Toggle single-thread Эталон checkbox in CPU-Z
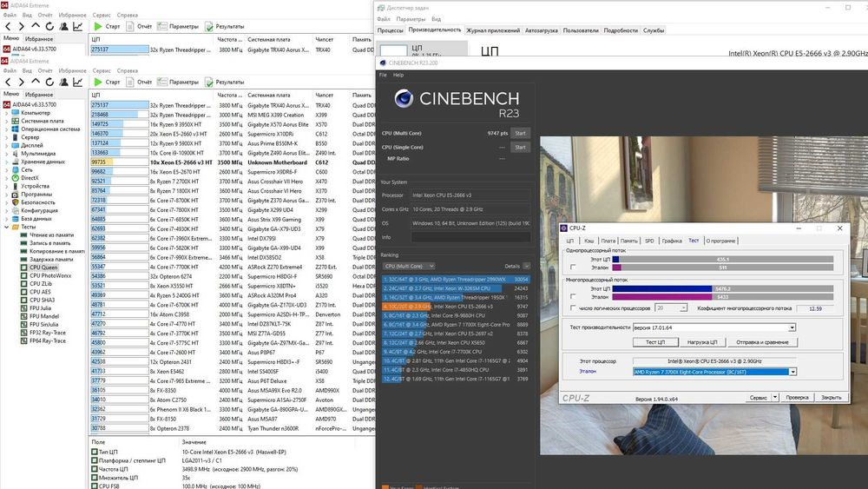The image size is (868, 489). coord(573,268)
